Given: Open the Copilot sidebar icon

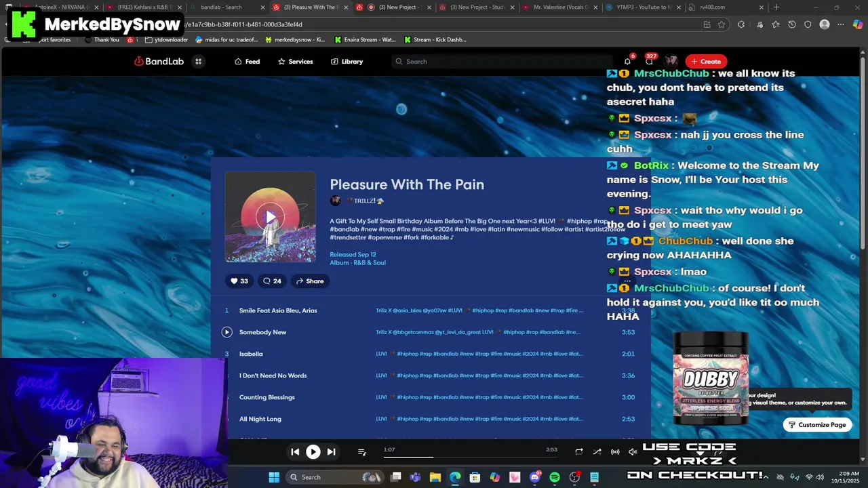Looking at the screenshot, I should pyautogui.click(x=858, y=24).
